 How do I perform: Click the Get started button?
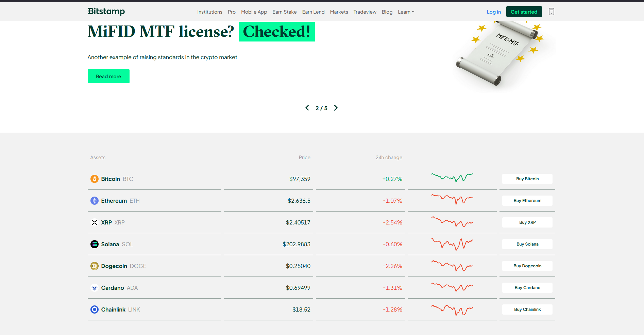(524, 12)
